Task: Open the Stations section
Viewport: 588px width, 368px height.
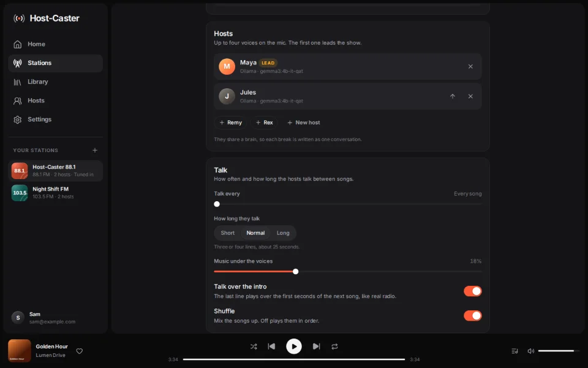Action: pos(56,63)
